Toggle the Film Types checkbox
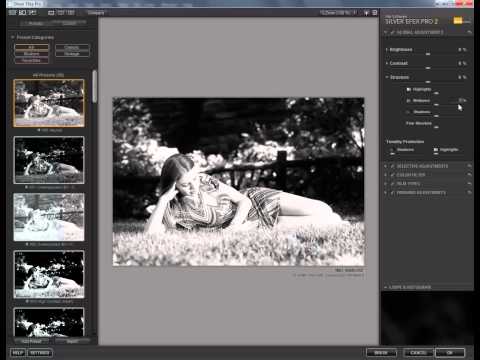The width and height of the screenshot is (480, 360). [x=393, y=184]
